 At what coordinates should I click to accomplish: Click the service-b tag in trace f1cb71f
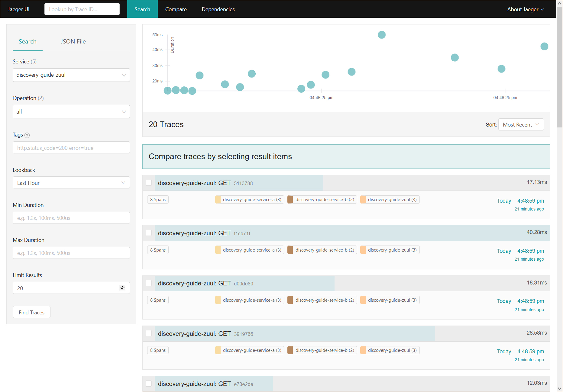coord(322,250)
